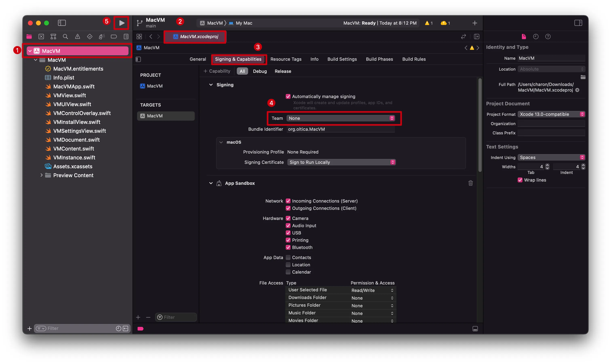Image resolution: width=611 pixels, height=364 pixels.
Task: Filter capabilities by Release configuration
Action: (x=283, y=71)
